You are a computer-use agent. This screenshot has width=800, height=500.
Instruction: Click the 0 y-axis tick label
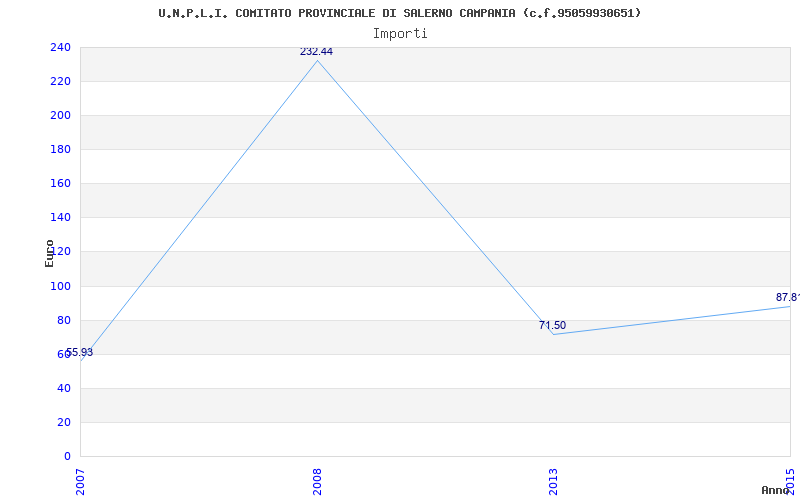click(x=67, y=456)
